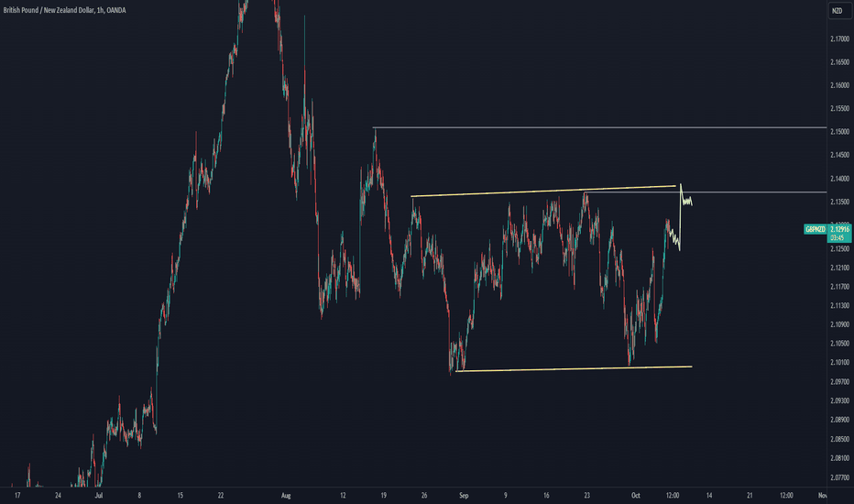Click the 2.08500 price axis label

tap(839, 439)
